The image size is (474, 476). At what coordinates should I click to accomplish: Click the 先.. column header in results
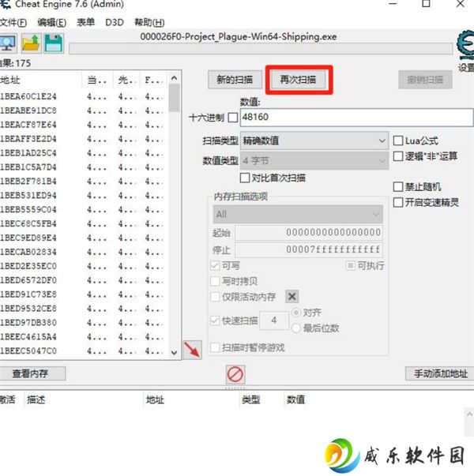pyautogui.click(x=126, y=81)
